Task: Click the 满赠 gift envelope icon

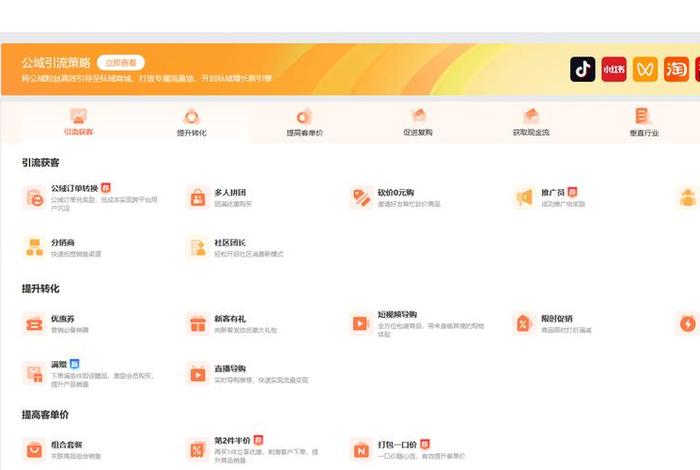Action: pos(34,374)
